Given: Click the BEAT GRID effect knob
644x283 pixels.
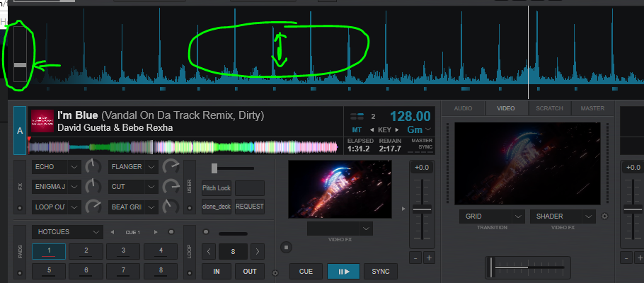Looking at the screenshot, I should 171,207.
